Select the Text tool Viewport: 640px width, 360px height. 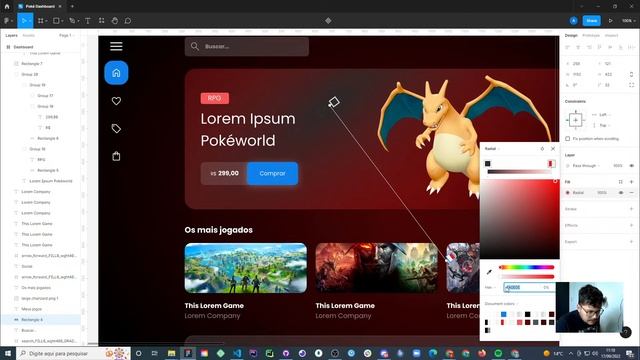pyautogui.click(x=88, y=20)
